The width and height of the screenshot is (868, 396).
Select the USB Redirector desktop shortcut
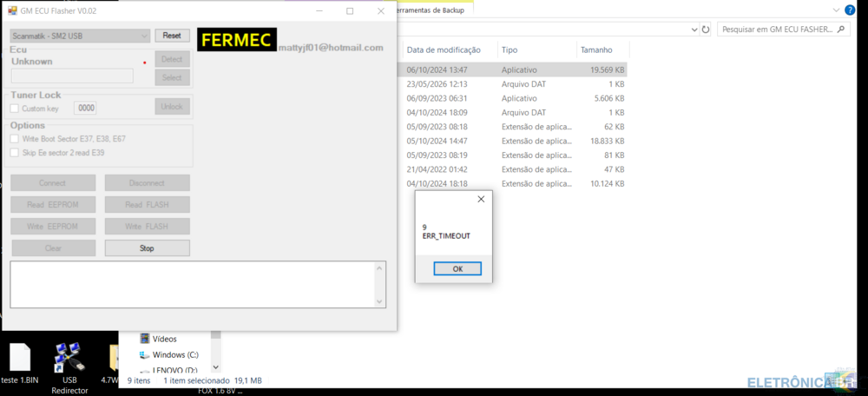[69, 367]
